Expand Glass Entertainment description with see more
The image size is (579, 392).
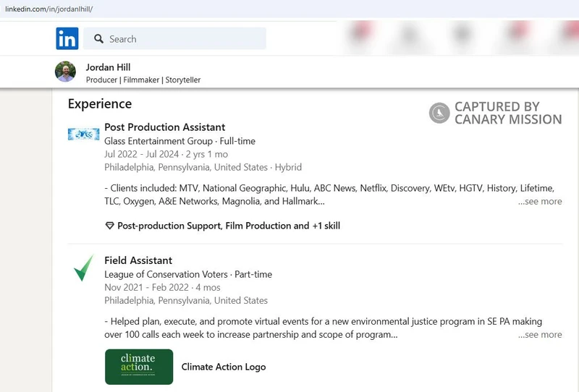tap(540, 202)
